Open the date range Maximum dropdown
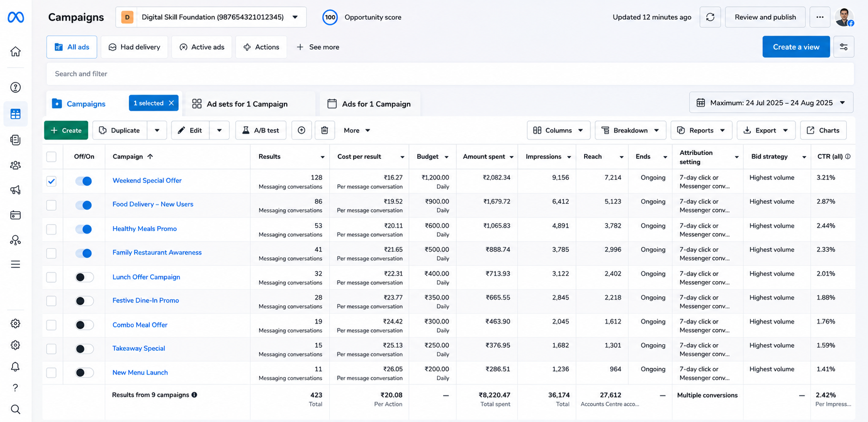Image resolution: width=868 pixels, height=422 pixels. tap(771, 103)
